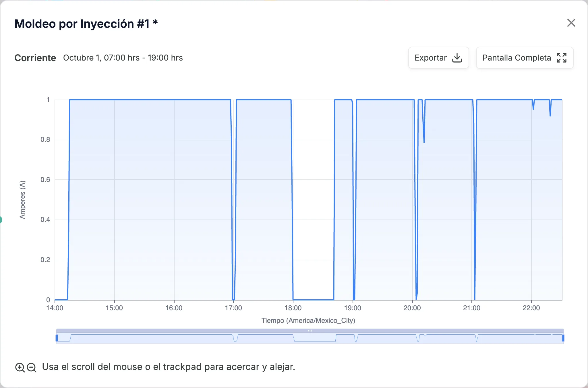Viewport: 588px width, 388px height.
Task: Click the date range text Octubre 1
Action: pos(123,58)
